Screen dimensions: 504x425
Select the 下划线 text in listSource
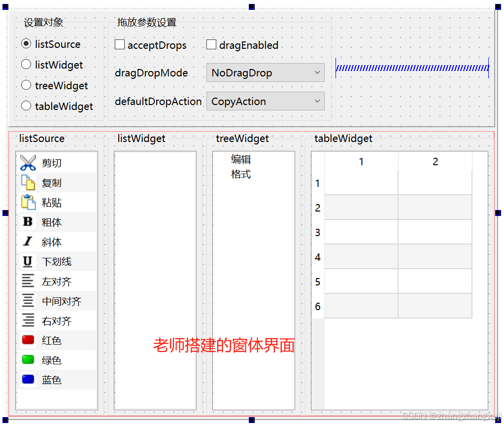(x=57, y=262)
